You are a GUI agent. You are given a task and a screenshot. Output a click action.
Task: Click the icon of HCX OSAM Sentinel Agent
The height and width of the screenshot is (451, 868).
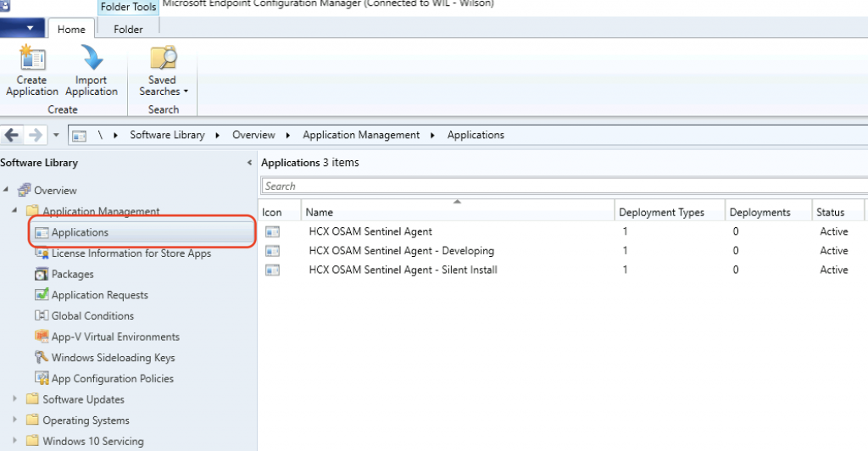click(x=272, y=232)
